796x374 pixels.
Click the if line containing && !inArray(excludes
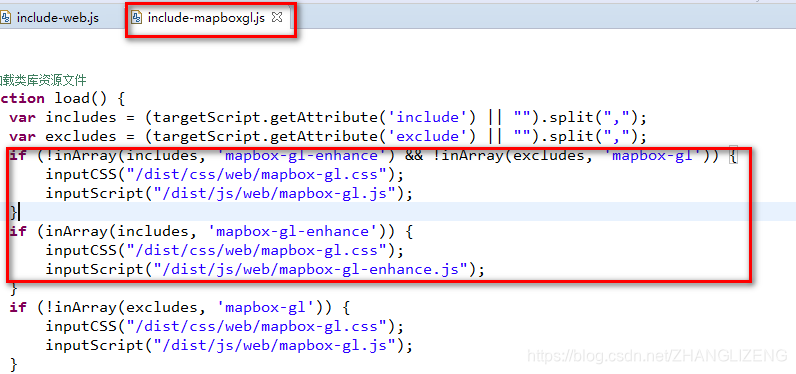[373, 156]
